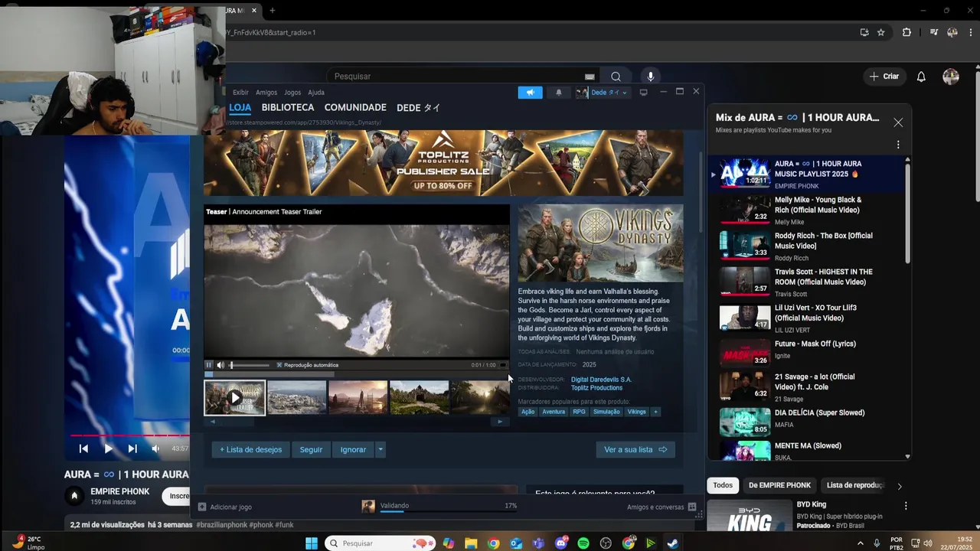Play Roddy Ricch - The Box from mix
980x551 pixels.
[x=808, y=246]
